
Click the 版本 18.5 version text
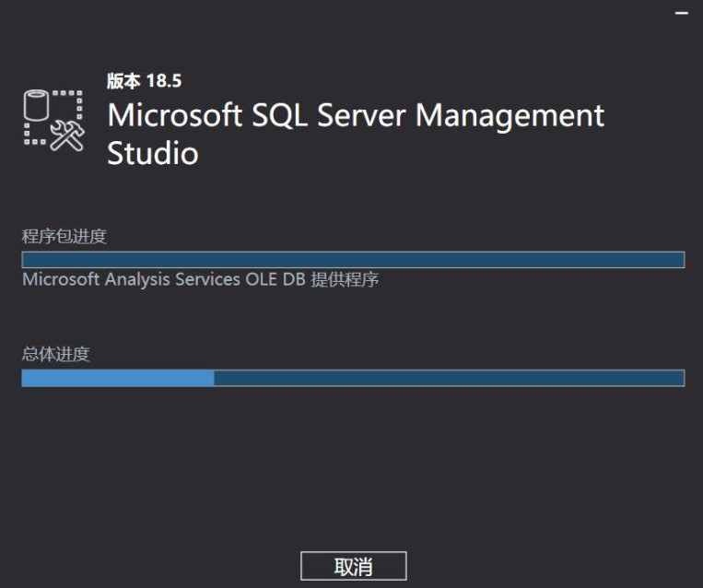144,81
